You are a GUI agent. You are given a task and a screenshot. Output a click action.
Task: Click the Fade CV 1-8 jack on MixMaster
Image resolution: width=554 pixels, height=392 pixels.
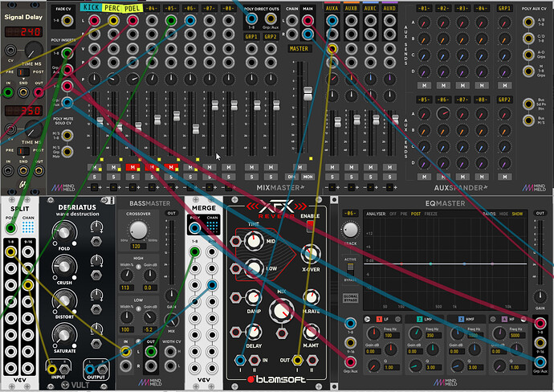(67, 21)
